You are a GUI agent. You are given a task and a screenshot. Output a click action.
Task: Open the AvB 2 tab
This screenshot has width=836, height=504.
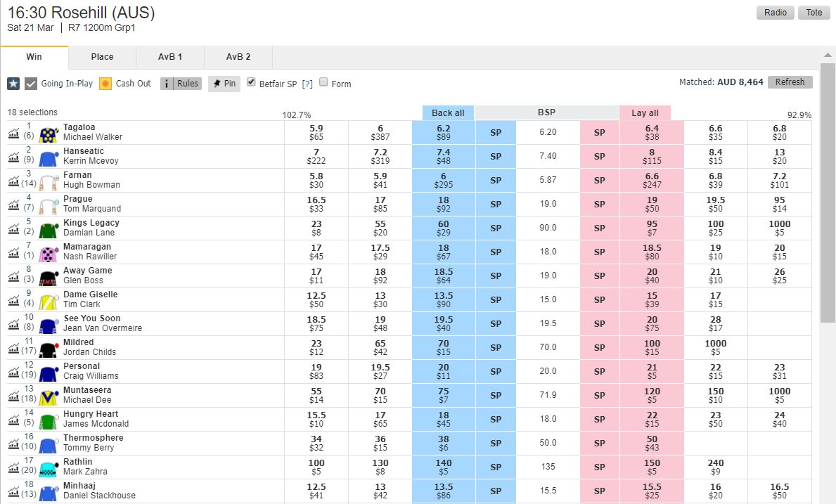click(x=238, y=57)
